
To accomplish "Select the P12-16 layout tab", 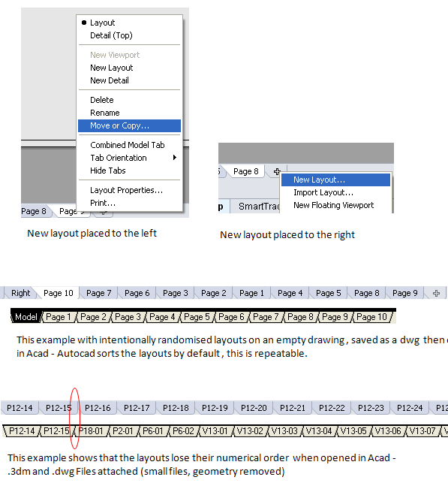I will [98, 408].
